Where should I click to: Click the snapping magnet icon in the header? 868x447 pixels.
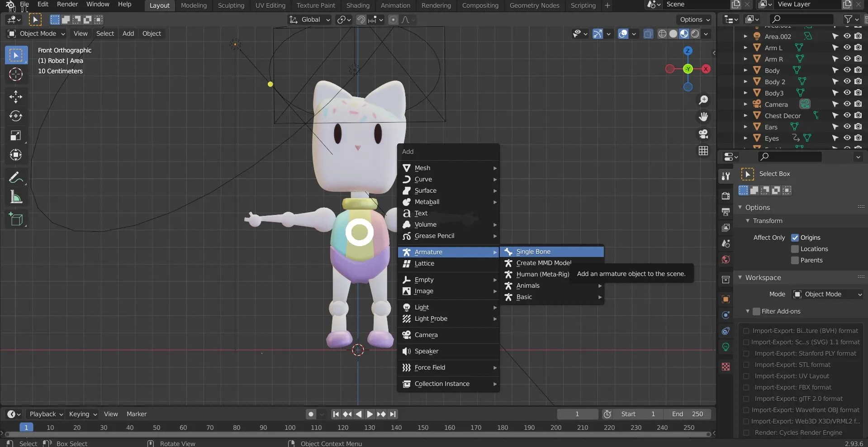point(361,19)
